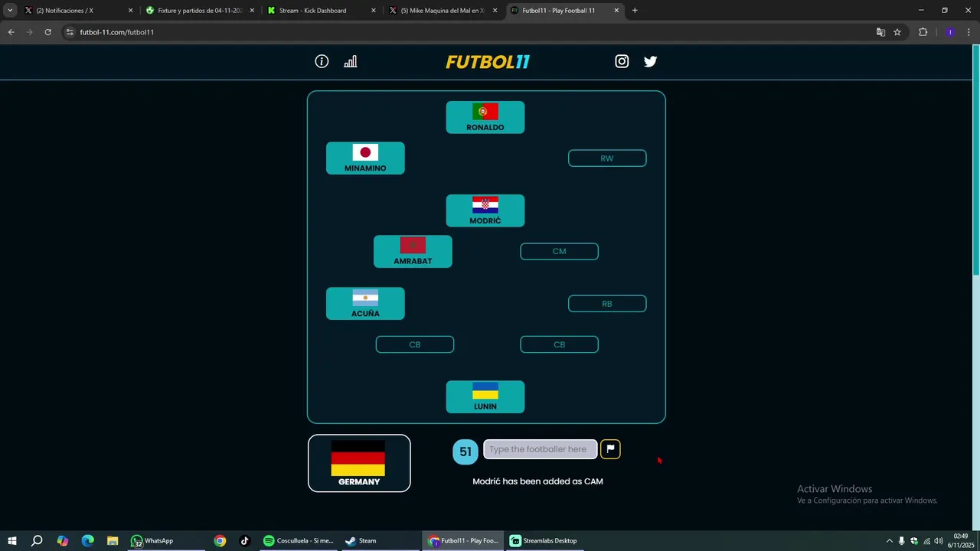Screen dimensions: 980x551
Task: Open the taskbar clock and date
Action: tap(962, 541)
